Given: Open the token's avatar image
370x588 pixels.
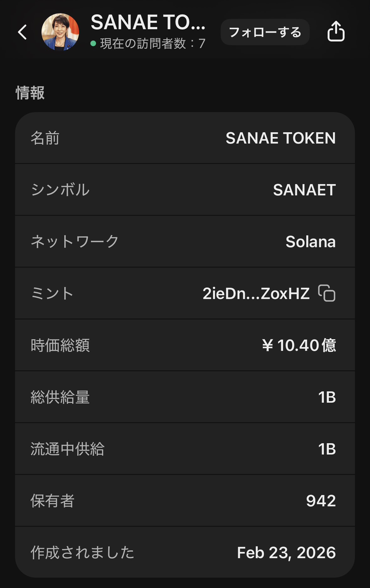Looking at the screenshot, I should [60, 32].
